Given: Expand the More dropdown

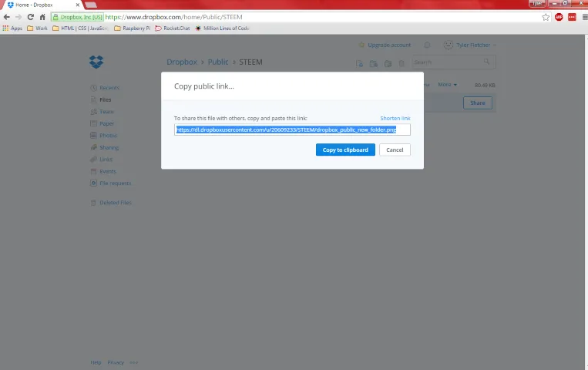Looking at the screenshot, I should [x=448, y=85].
